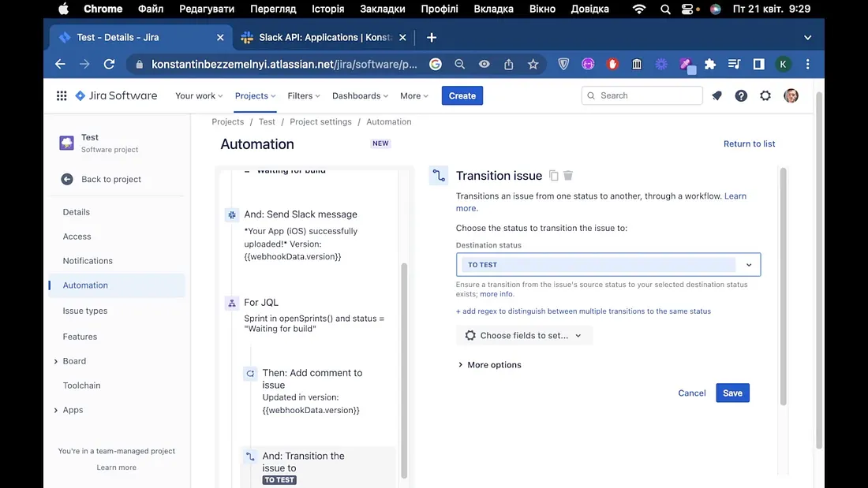Open Chrome tab search chevron
The height and width of the screenshot is (488, 868).
click(808, 38)
